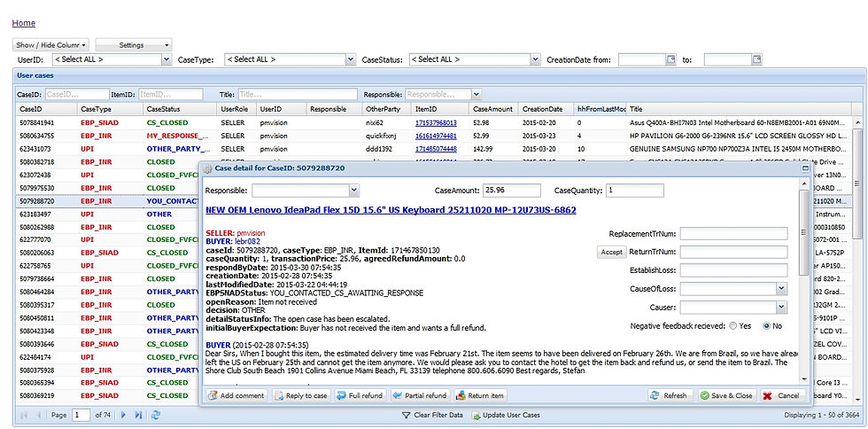Open Show / Hide Columns menu
868x429 pixels.
click(x=51, y=45)
